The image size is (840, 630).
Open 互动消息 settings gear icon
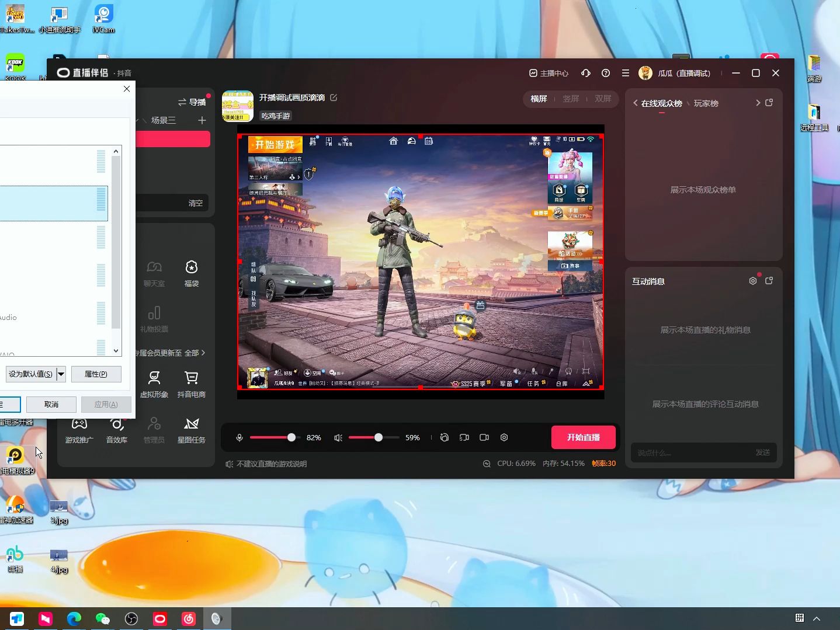point(753,281)
